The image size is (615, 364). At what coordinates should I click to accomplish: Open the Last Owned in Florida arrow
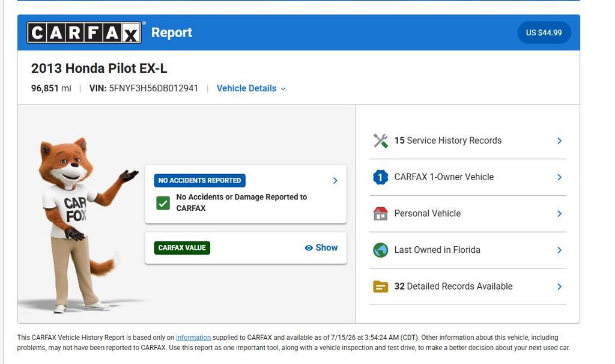(x=559, y=250)
